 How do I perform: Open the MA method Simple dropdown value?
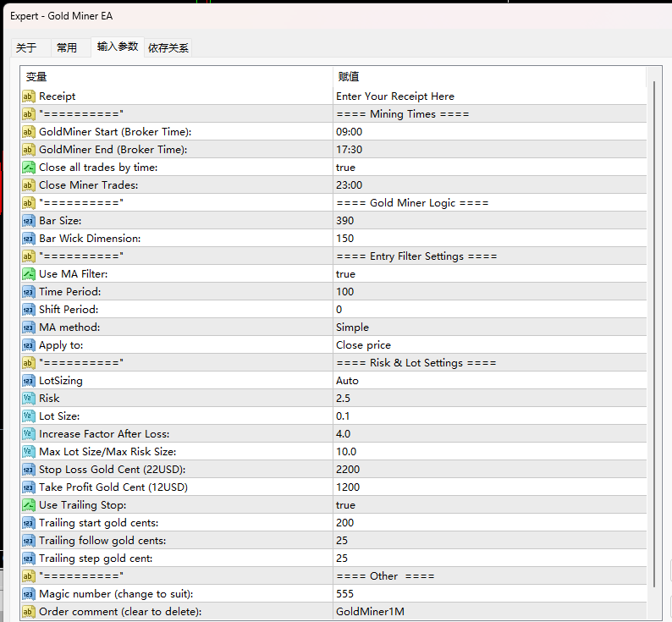(490, 328)
